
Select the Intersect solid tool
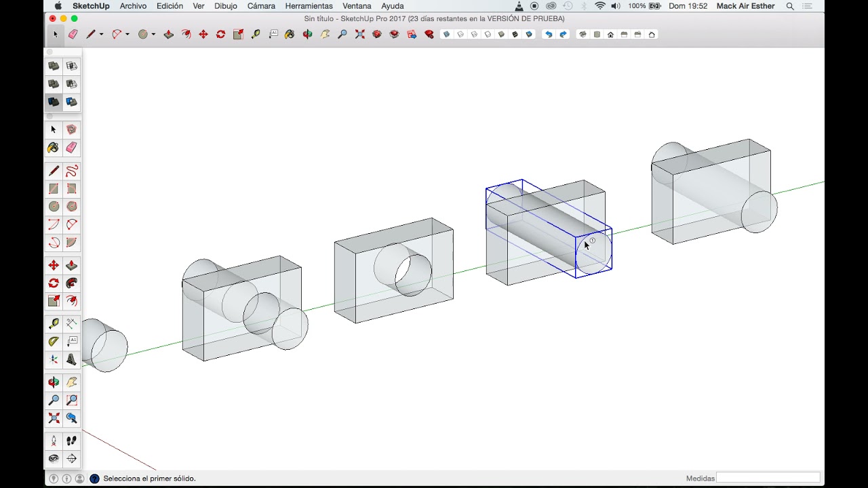click(71, 66)
